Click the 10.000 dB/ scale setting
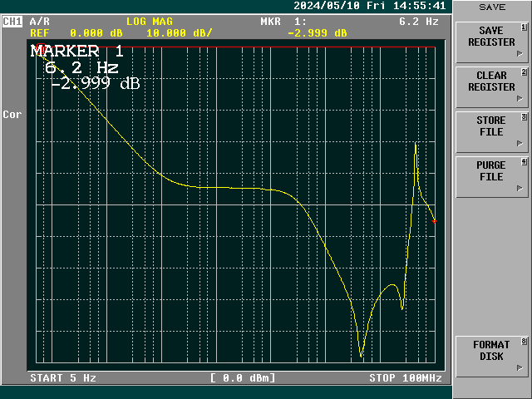 (x=180, y=33)
